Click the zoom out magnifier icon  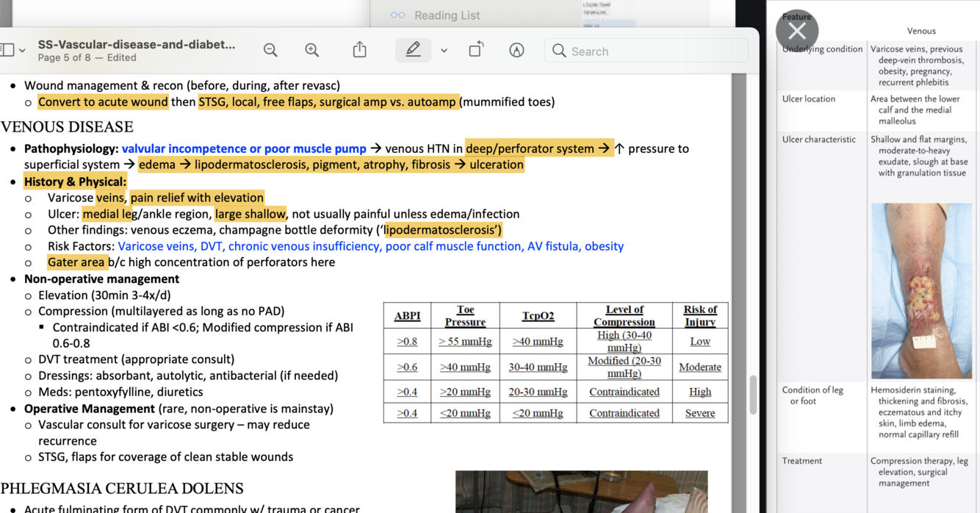[270, 50]
